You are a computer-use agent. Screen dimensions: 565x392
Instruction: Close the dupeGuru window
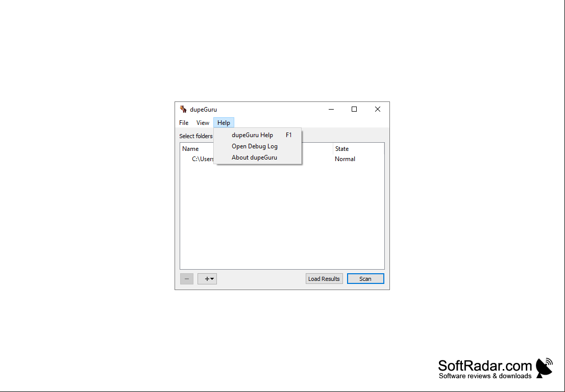pos(377,109)
